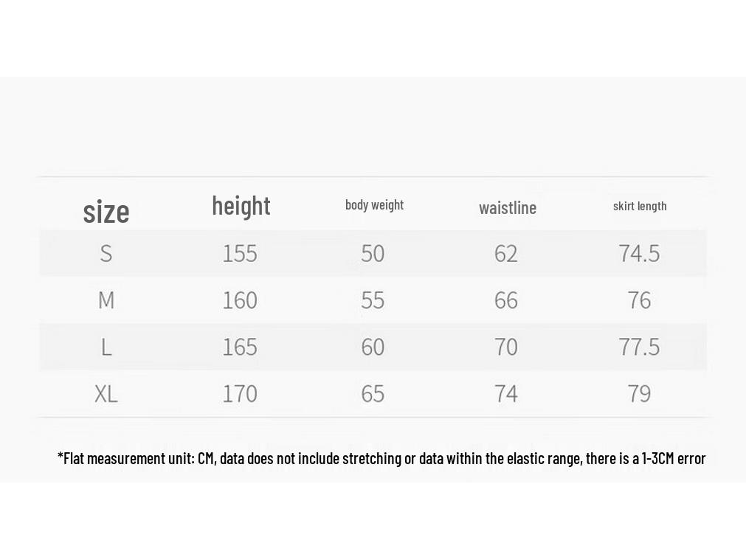
Task: Click the 'height' column header
Action: pyautogui.click(x=241, y=207)
